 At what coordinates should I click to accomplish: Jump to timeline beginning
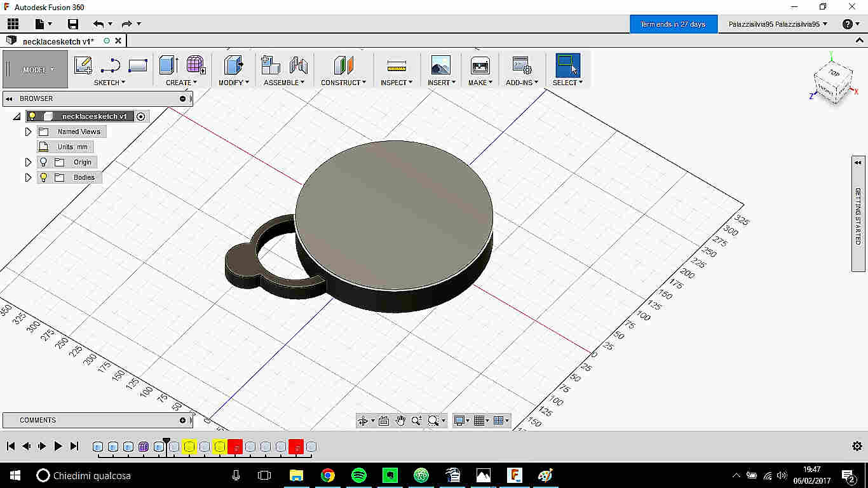click(x=11, y=446)
